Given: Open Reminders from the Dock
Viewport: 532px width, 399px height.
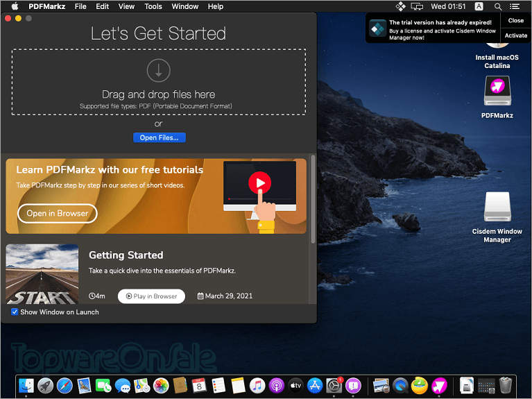Looking at the screenshot, I should [x=218, y=386].
